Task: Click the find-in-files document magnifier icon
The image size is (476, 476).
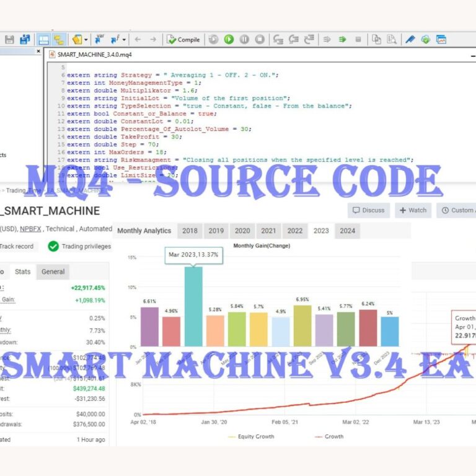Action: (392, 40)
